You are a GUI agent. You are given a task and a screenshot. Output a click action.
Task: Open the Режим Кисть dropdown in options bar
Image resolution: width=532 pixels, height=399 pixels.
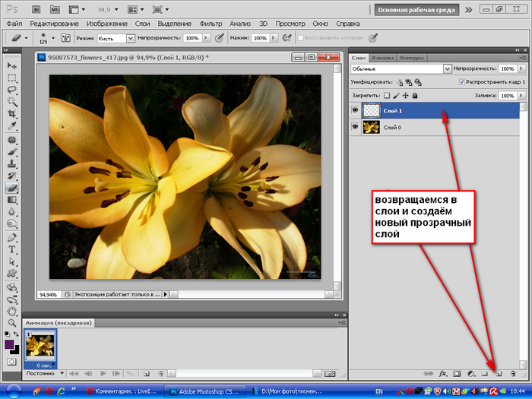pyautogui.click(x=117, y=37)
